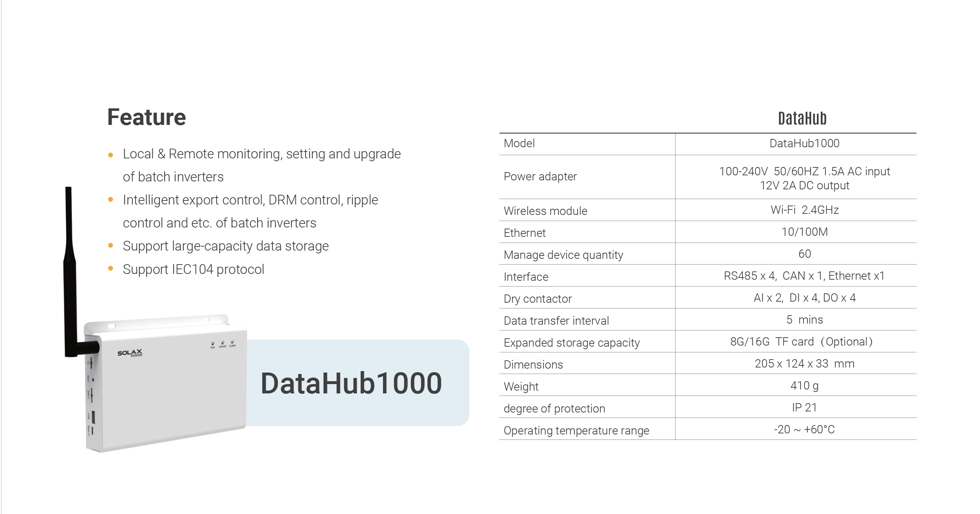Image resolution: width=980 pixels, height=514 pixels.
Task: Click the Support IEC104 protocol bullet text
Action: pyautogui.click(x=193, y=269)
